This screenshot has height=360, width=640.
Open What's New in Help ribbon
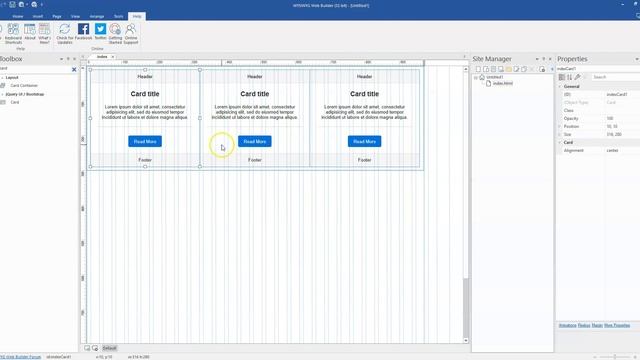44,33
